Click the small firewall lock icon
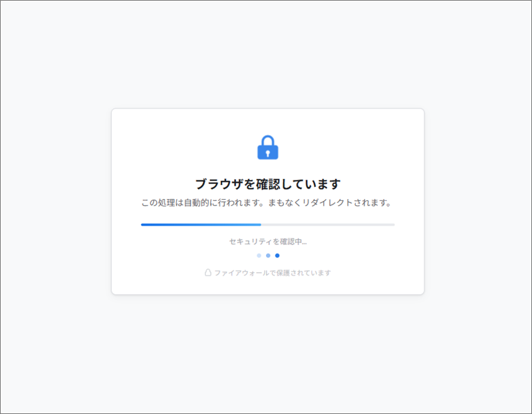Viewport: 532px width, 414px height. pos(208,272)
